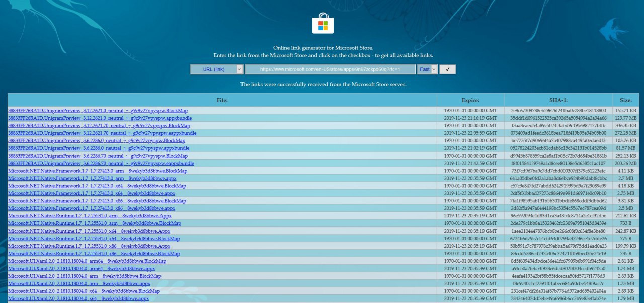The width and height of the screenshot is (644, 303).
Task: Open NET.Native.Framework.1.7 x86 appx link
Action: [x=92, y=208]
